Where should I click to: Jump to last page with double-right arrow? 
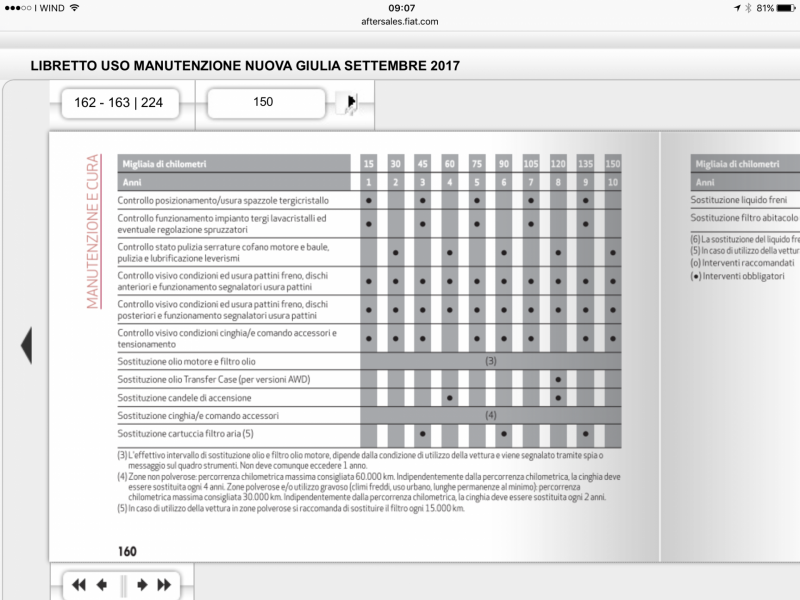tap(164, 585)
